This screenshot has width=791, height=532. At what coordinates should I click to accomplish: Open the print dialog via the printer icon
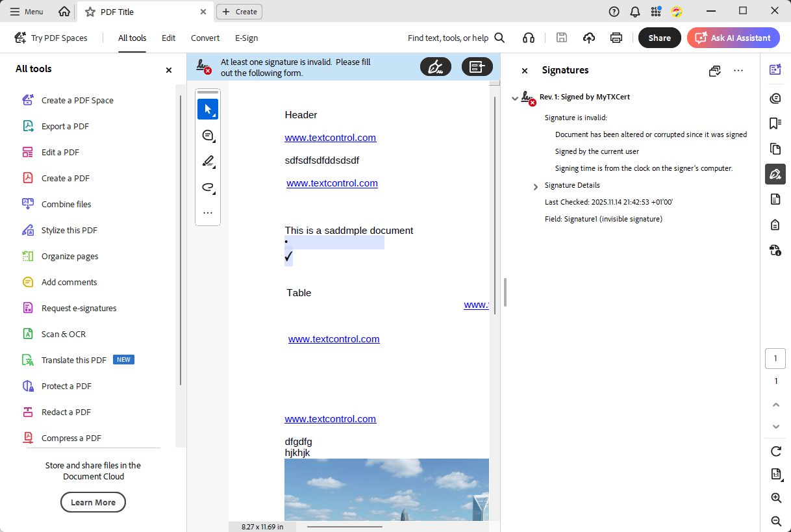pos(616,38)
